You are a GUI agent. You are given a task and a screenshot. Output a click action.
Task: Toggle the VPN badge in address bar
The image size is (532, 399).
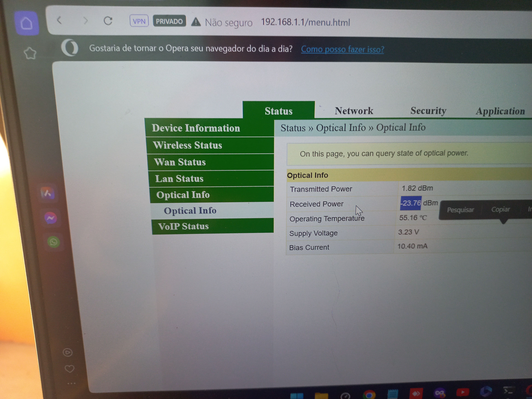(x=139, y=21)
